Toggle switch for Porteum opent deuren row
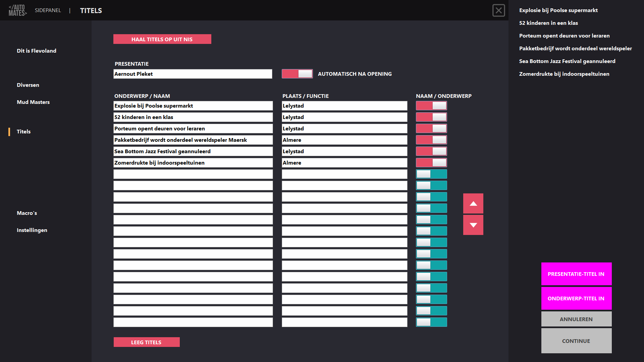This screenshot has height=362, width=644. click(431, 128)
